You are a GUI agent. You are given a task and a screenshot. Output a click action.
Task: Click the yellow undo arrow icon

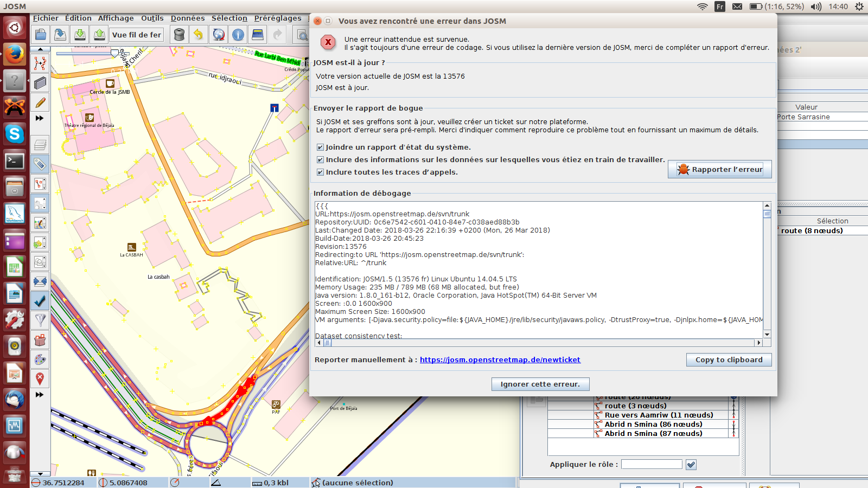199,35
